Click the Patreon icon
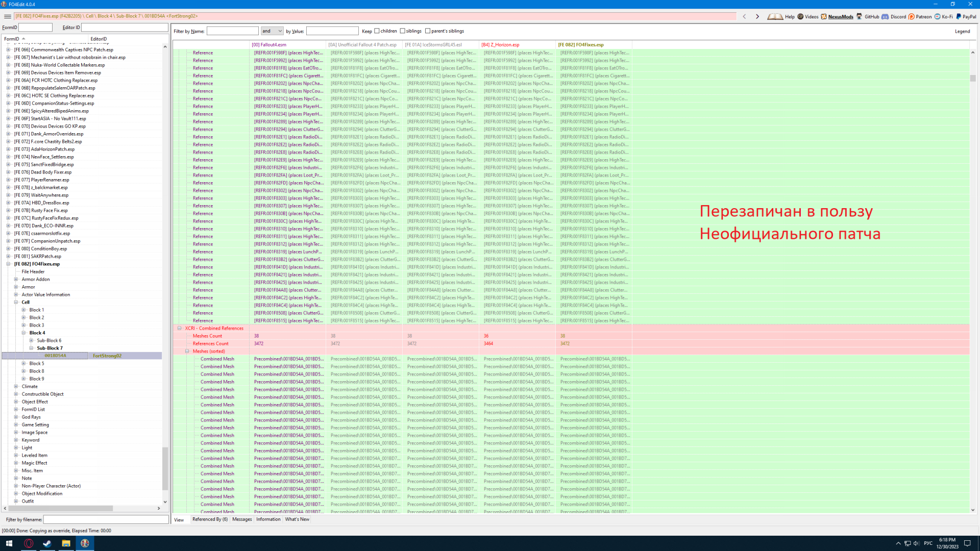Screen dimensions: 980x551 pos(912,17)
